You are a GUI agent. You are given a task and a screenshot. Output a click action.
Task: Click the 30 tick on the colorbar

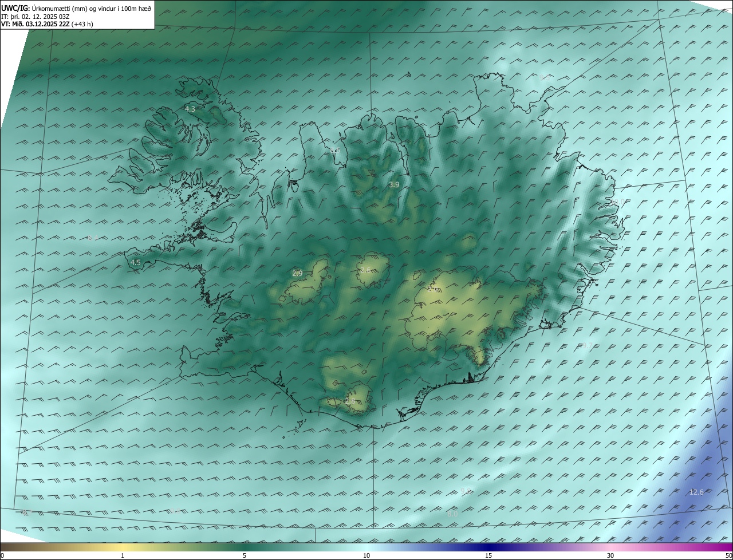pyautogui.click(x=610, y=555)
